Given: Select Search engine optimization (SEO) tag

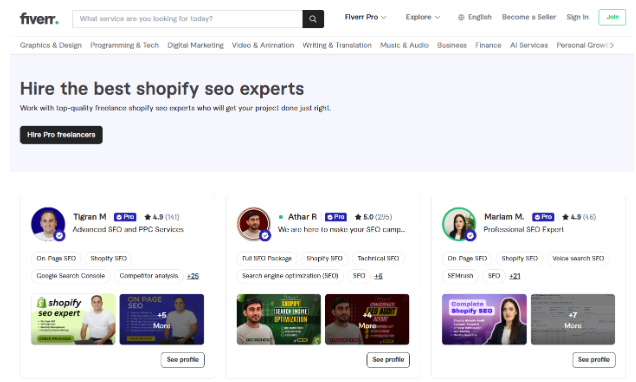Looking at the screenshot, I should pyautogui.click(x=290, y=276).
